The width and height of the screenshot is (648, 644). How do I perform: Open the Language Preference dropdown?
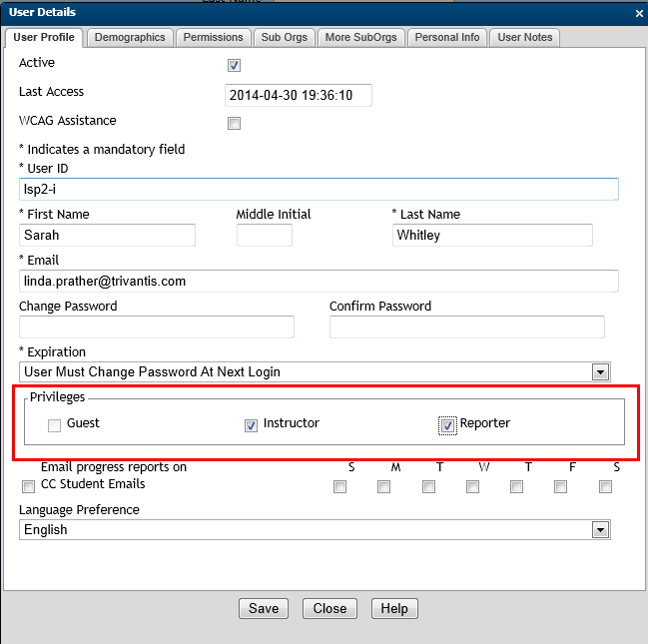tap(600, 530)
